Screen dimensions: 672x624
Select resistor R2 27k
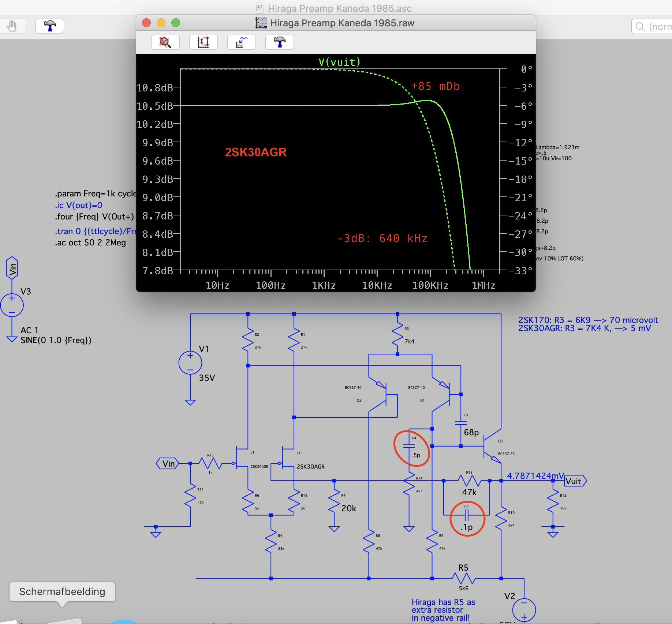point(248,340)
